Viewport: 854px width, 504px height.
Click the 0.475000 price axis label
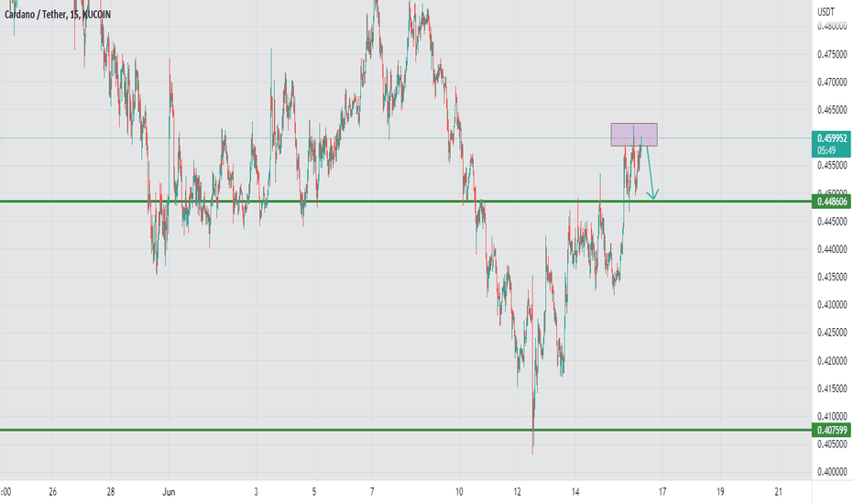(x=832, y=54)
